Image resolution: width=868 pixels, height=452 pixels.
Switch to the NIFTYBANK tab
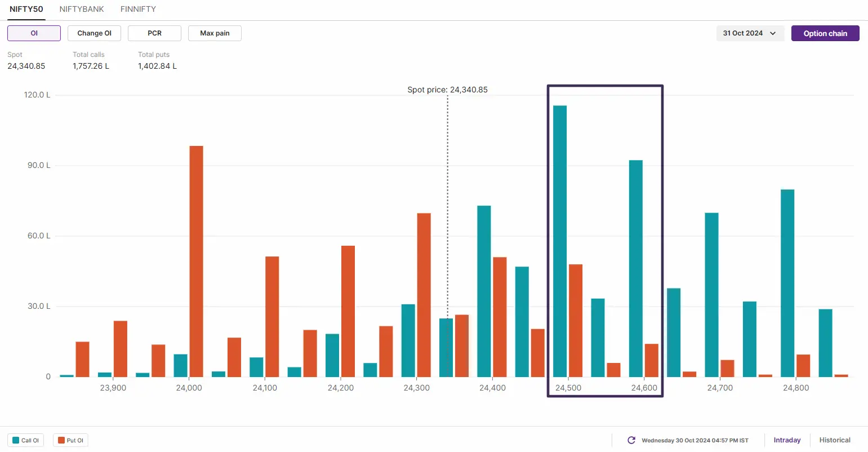click(x=82, y=9)
